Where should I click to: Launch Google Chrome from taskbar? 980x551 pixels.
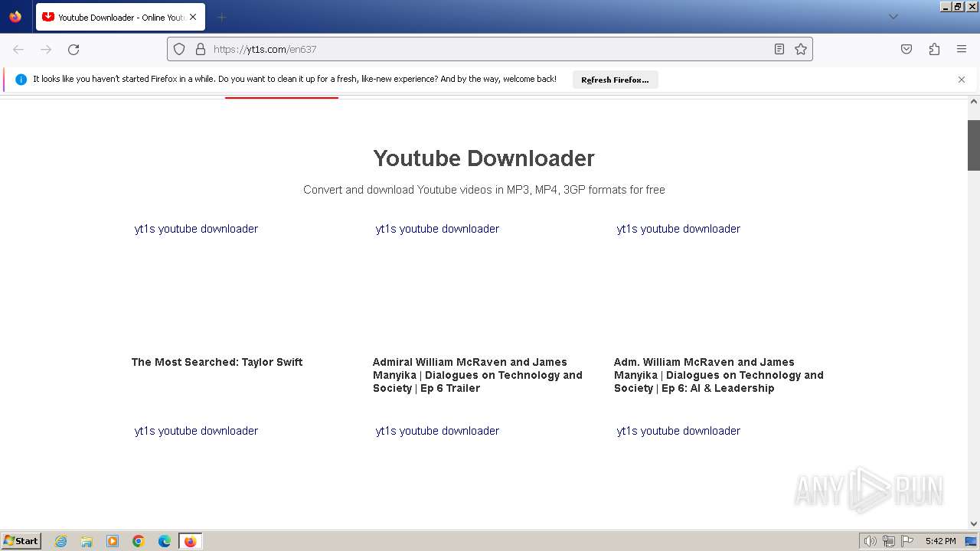139,541
